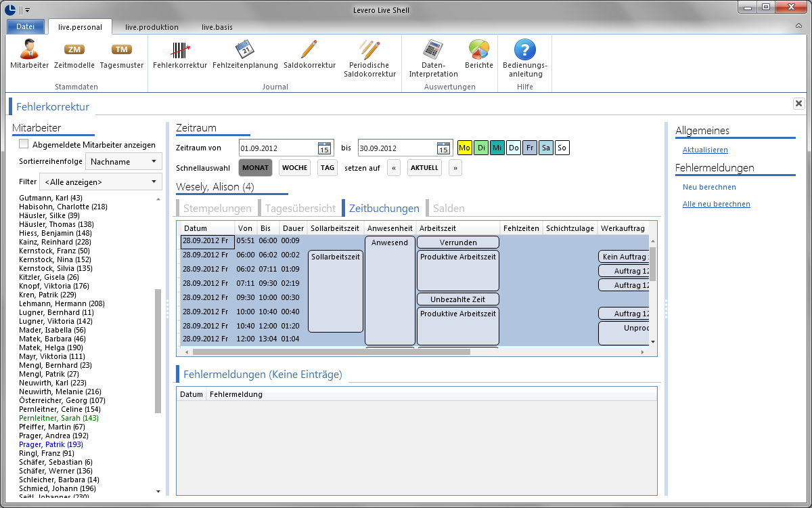The width and height of the screenshot is (812, 508).
Task: Expand the Sortierreihenfolge Nachname dropdown
Action: pyautogui.click(x=124, y=161)
